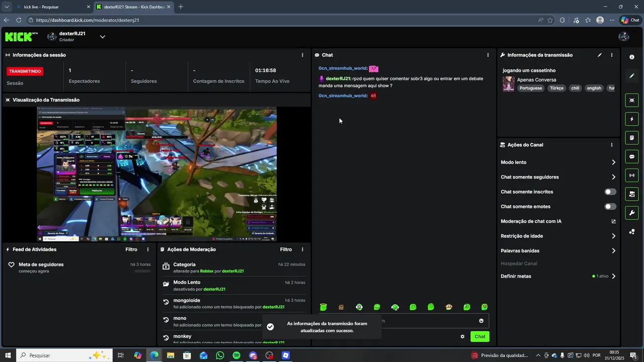Open the info icon in right sidebar
Viewport: 644px width, 362px height.
coord(632,57)
